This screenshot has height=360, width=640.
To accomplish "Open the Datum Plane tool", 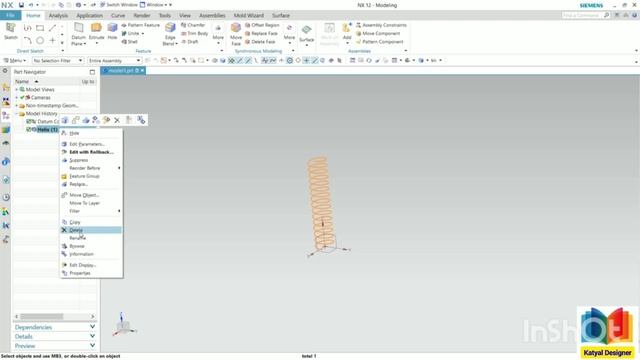I will click(78, 33).
